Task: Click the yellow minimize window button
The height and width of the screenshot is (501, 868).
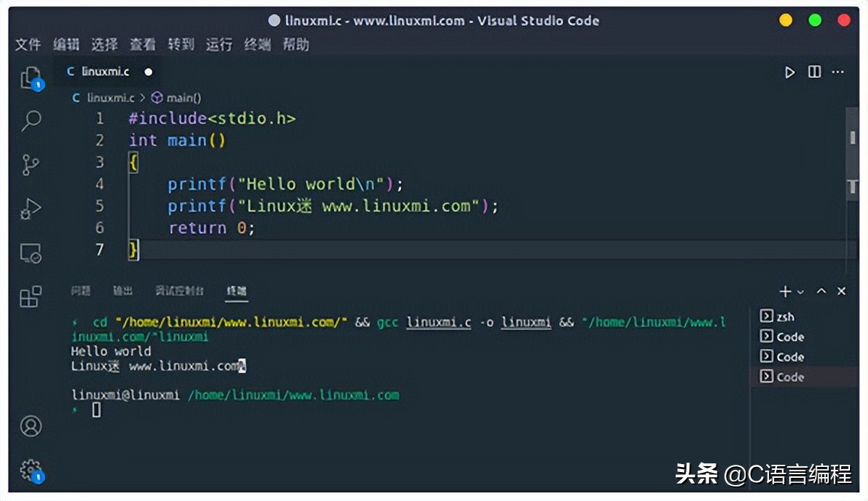Action: [x=786, y=20]
